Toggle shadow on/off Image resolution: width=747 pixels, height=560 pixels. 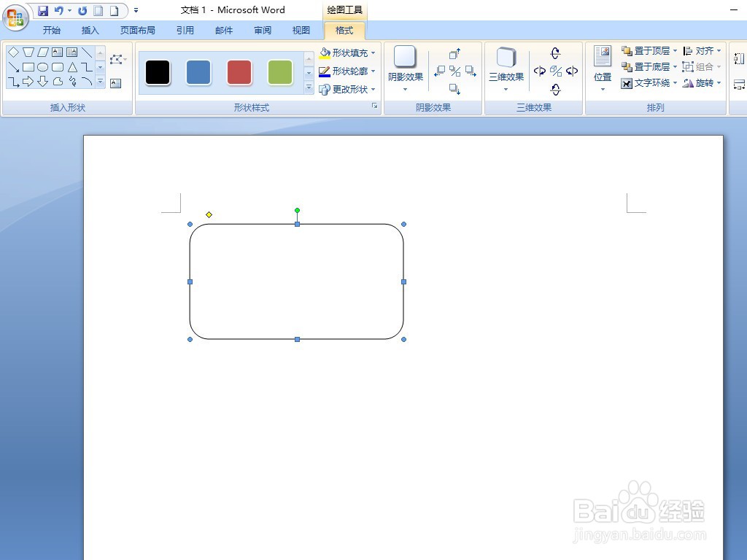pyautogui.click(x=455, y=71)
